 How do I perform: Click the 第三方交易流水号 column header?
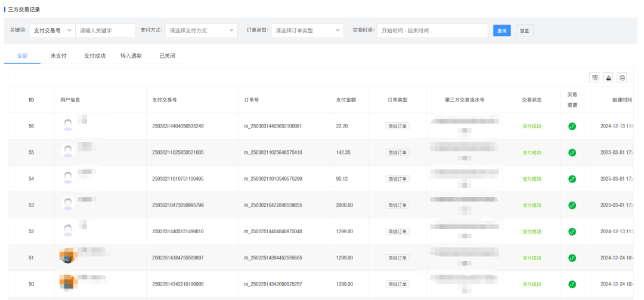tap(465, 100)
